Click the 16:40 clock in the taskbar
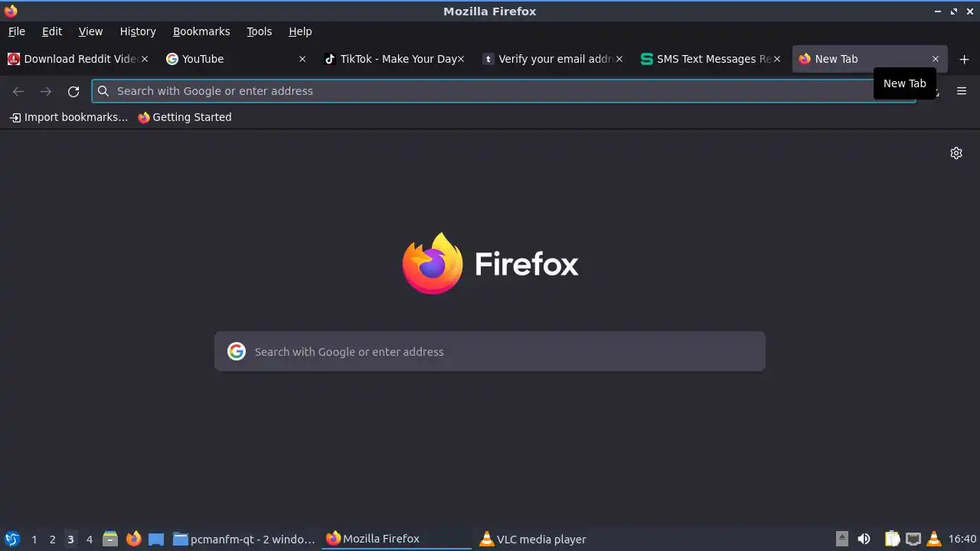Image resolution: width=980 pixels, height=551 pixels. point(962,539)
